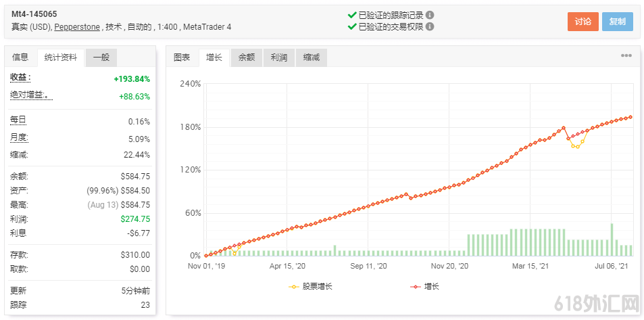
Task: Click the +88.63% absolute gain value
Action: pos(134,97)
